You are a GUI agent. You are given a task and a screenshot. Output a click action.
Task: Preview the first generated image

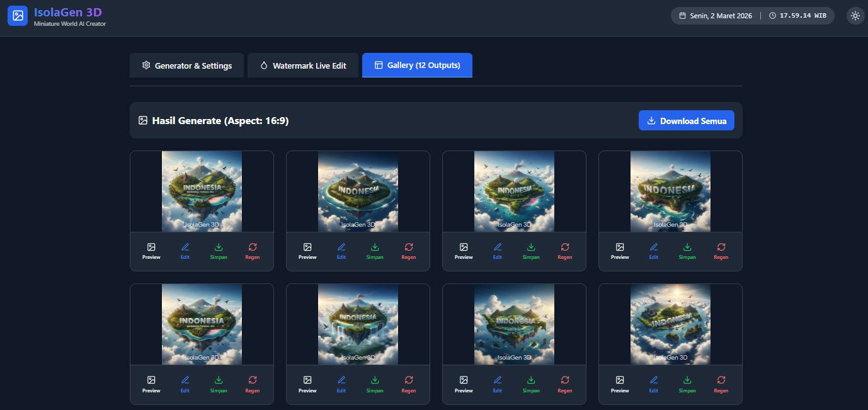coord(151,251)
